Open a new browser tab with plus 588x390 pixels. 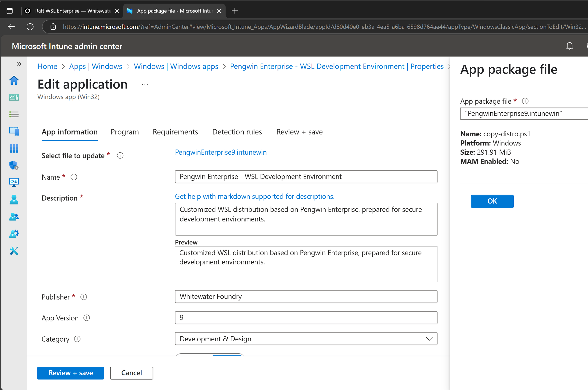point(235,11)
